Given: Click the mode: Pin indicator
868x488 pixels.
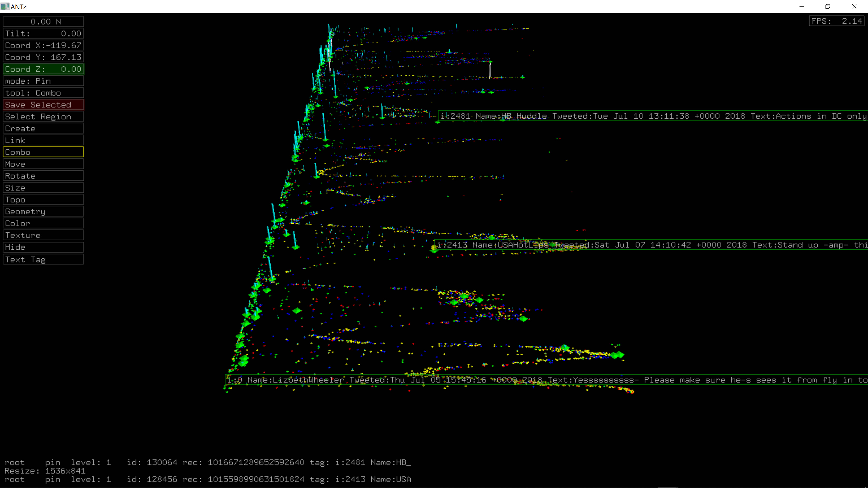Looking at the screenshot, I should tap(43, 81).
